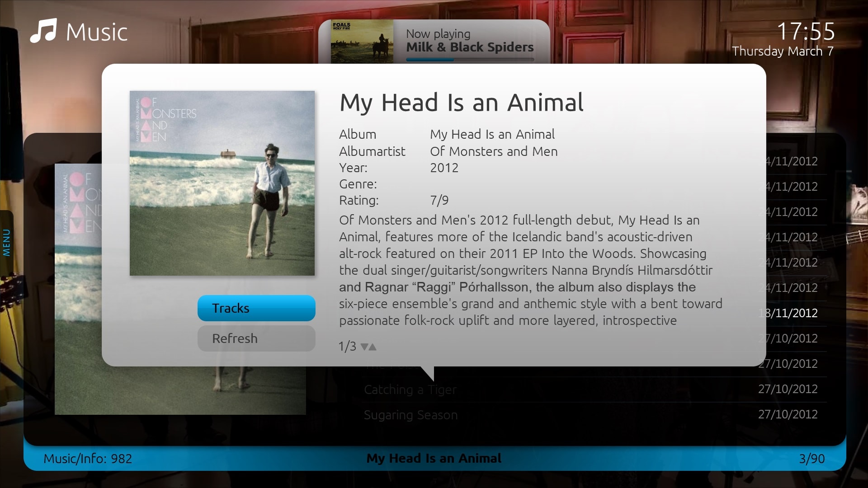Click the music note icon
The image size is (868, 488).
point(43,31)
